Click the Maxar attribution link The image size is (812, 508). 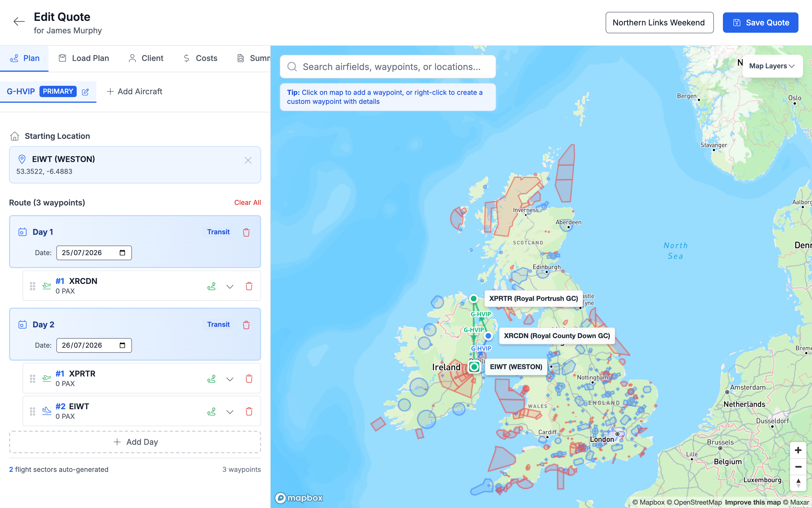click(x=796, y=502)
